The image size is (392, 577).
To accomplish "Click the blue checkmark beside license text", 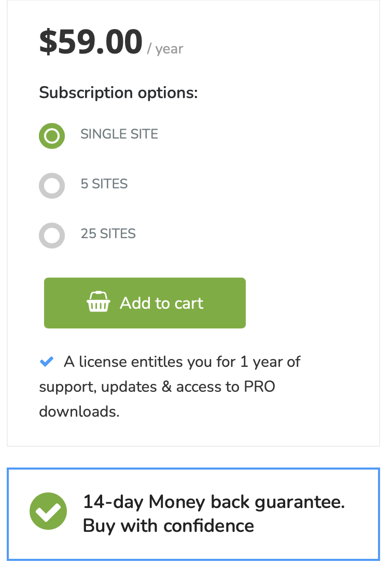I will [x=47, y=362].
